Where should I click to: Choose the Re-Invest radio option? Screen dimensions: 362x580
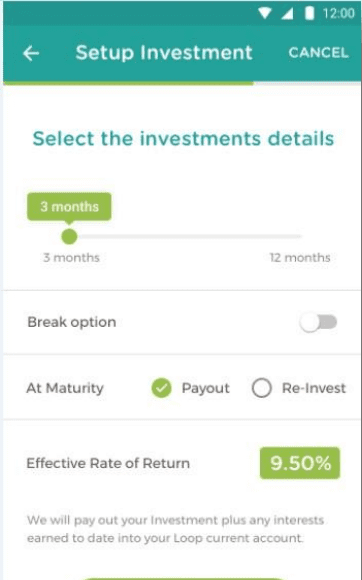click(x=262, y=388)
